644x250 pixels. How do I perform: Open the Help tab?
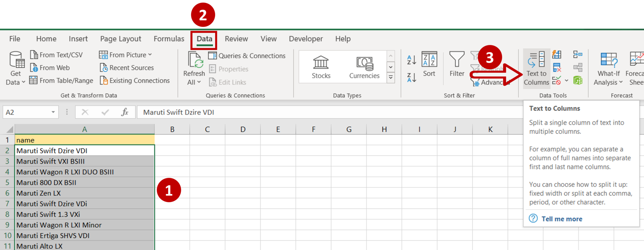pos(343,39)
